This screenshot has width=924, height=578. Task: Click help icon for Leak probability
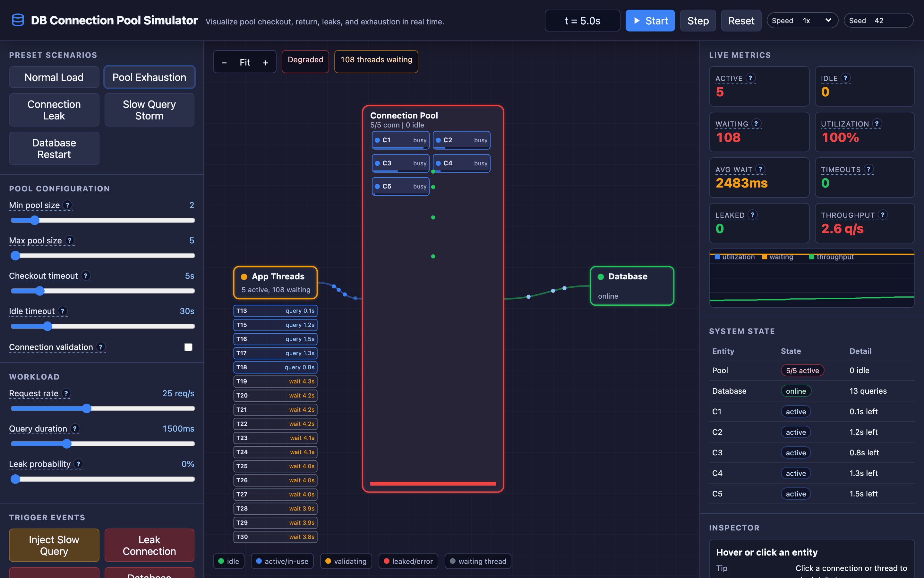(78, 464)
